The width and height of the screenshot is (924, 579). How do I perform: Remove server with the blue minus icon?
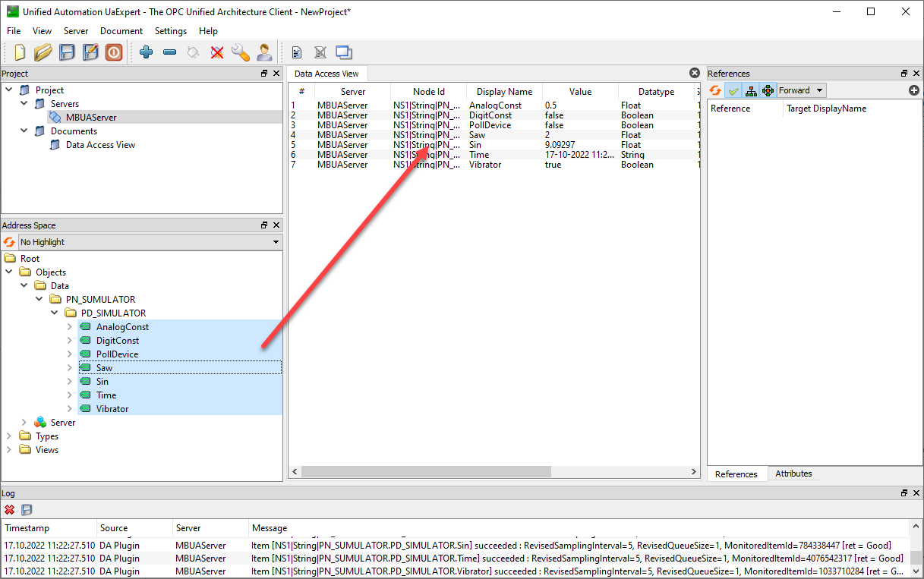coord(170,52)
